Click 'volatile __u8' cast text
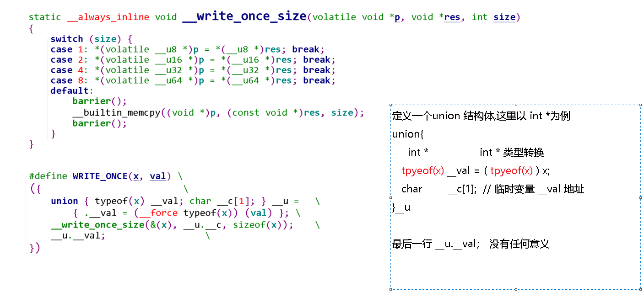644x292 pixels. 141,49
